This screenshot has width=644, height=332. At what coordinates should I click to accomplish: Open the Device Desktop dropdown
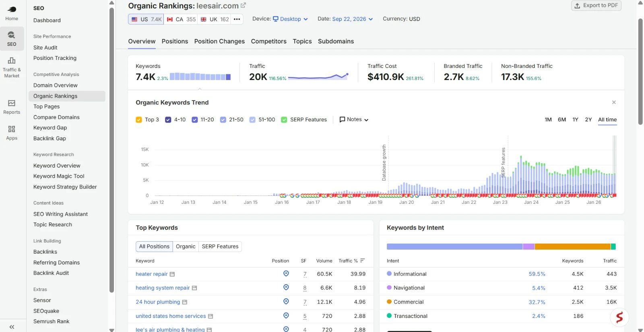coord(290,19)
